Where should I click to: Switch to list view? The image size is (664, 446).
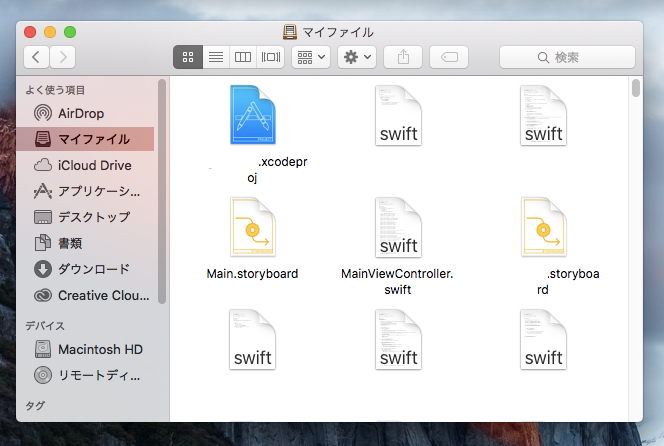216,57
